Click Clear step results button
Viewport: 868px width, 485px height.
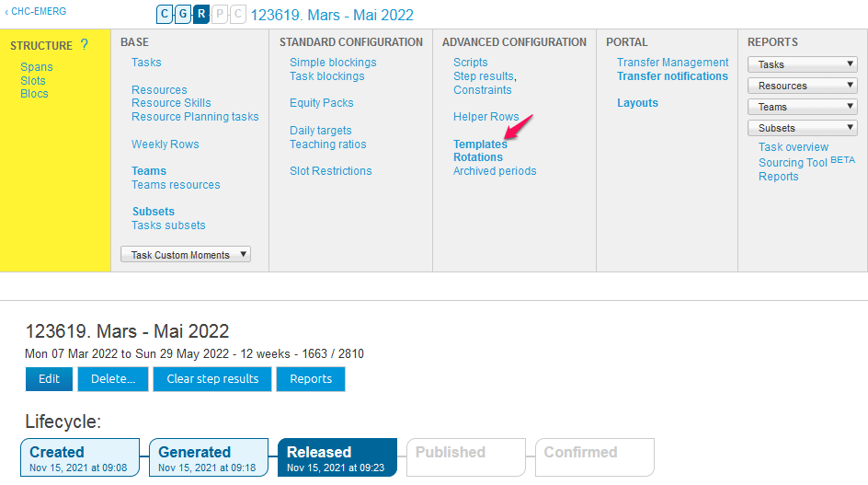click(x=212, y=379)
